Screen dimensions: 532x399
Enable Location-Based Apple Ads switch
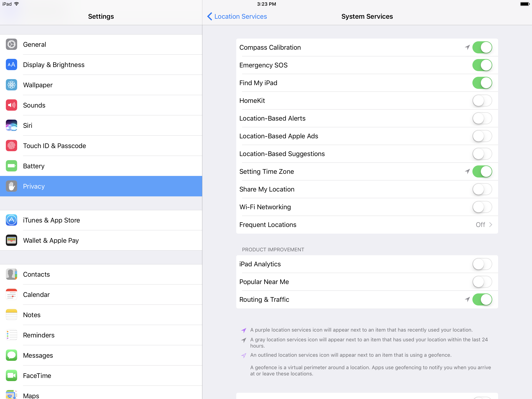tap(482, 136)
